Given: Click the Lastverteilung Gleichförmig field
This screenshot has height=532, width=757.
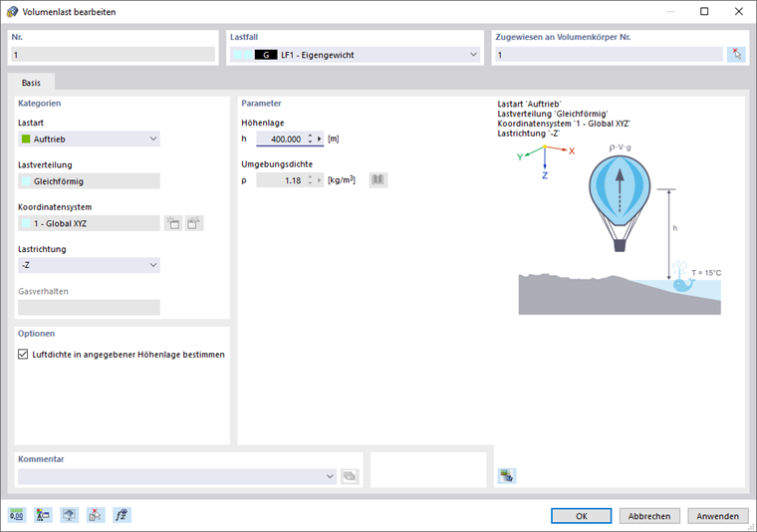Looking at the screenshot, I should pyautogui.click(x=89, y=181).
